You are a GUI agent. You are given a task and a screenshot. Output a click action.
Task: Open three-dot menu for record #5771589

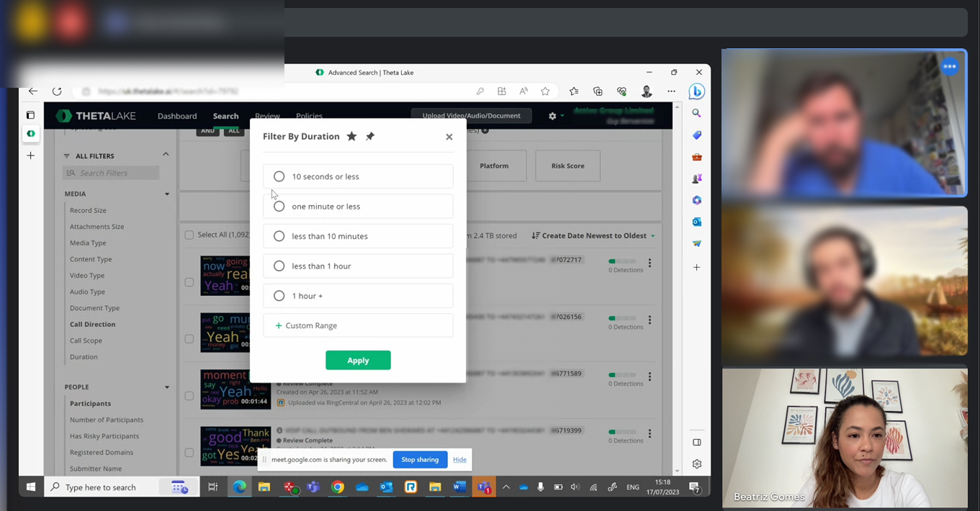click(x=649, y=377)
